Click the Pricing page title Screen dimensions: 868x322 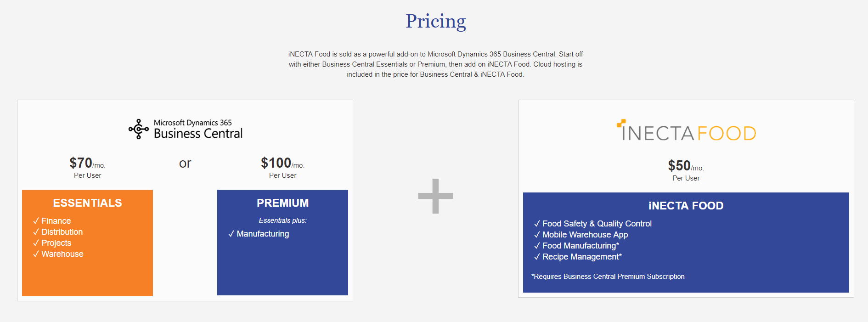435,21
